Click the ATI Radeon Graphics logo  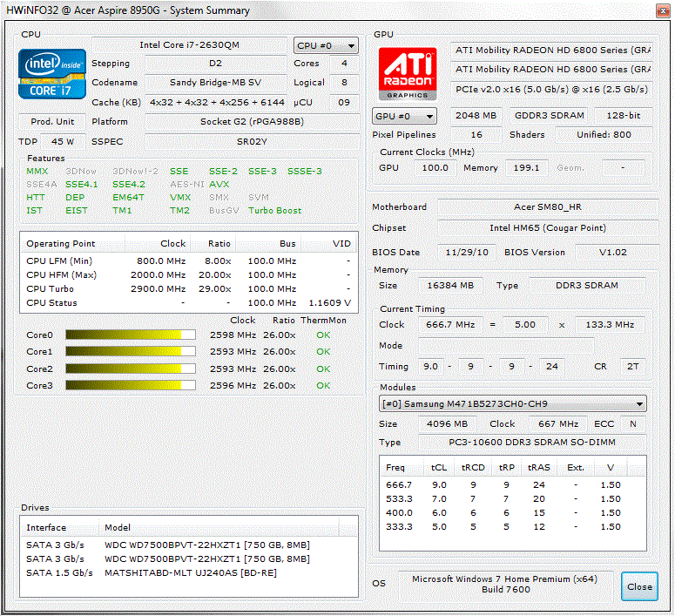(x=408, y=74)
